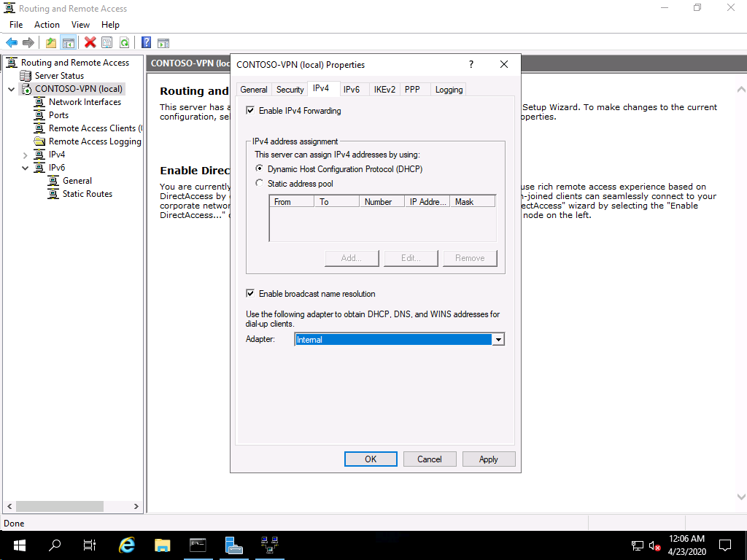Collapse the CONTOSO-VPN (local) tree node
The image size is (747, 560).
click(12, 90)
